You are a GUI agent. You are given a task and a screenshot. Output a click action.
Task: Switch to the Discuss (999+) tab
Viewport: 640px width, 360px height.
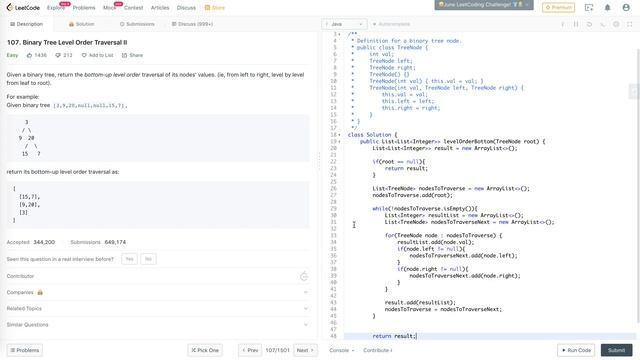(192, 24)
